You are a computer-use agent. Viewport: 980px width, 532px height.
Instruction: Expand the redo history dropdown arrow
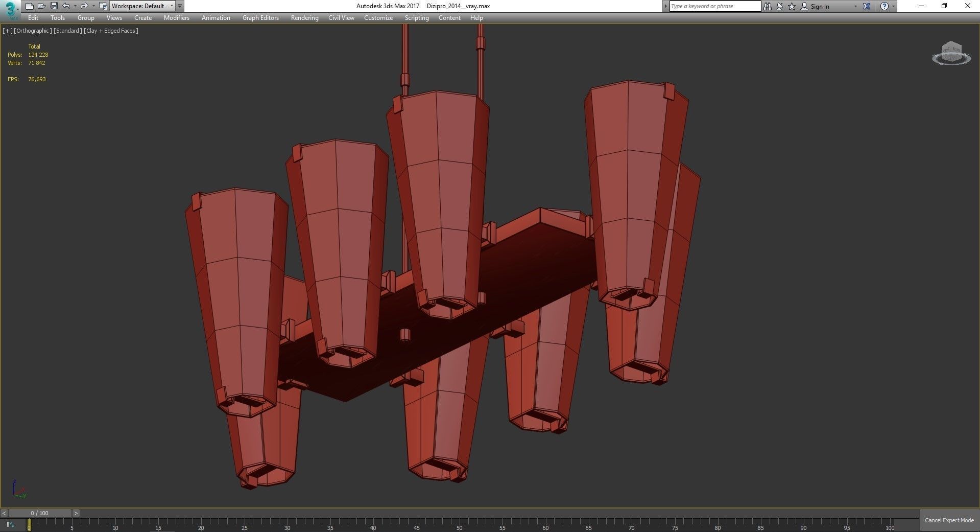click(93, 6)
